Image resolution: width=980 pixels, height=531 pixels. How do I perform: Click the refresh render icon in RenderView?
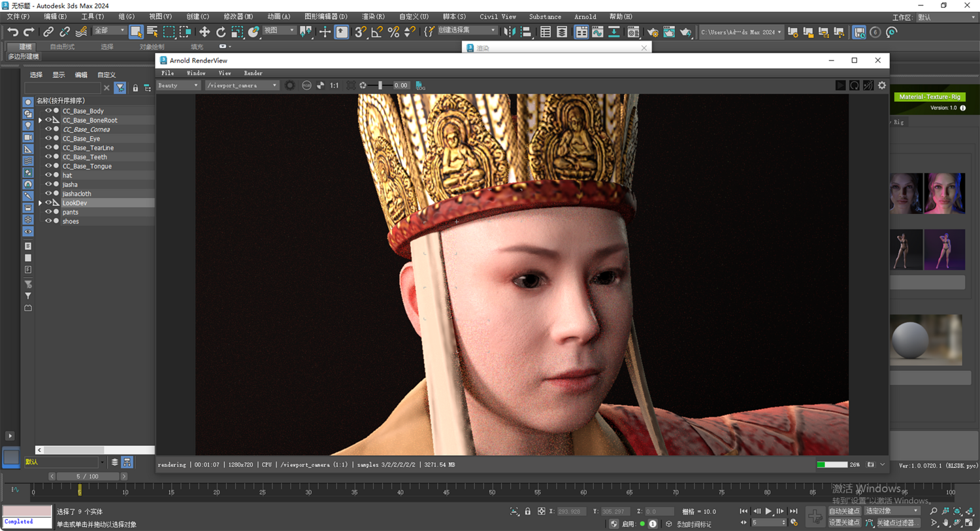click(855, 85)
